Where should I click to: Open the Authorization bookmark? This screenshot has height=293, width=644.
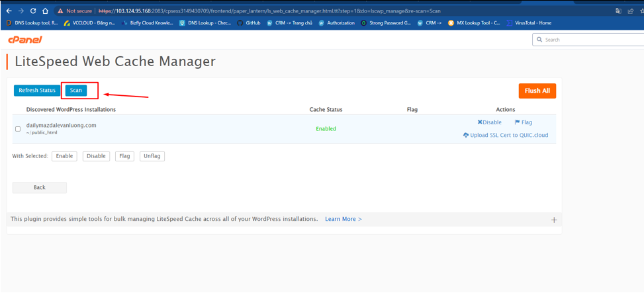pyautogui.click(x=336, y=23)
